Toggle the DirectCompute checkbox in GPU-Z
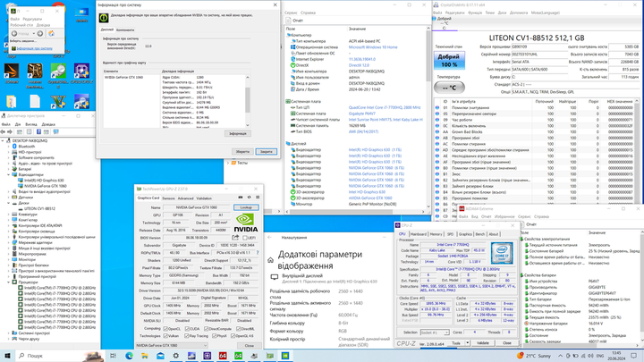 [x=207, y=329]
